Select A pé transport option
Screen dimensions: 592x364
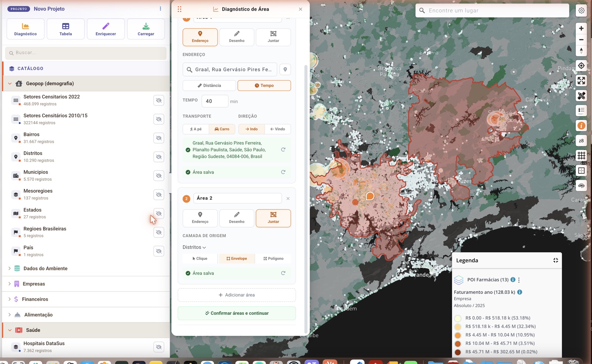[196, 129]
